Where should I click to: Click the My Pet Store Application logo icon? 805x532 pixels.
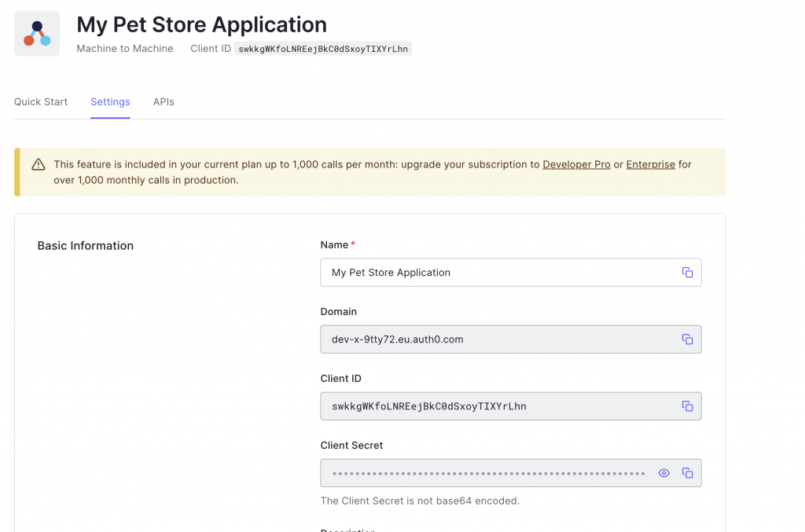click(x=37, y=33)
